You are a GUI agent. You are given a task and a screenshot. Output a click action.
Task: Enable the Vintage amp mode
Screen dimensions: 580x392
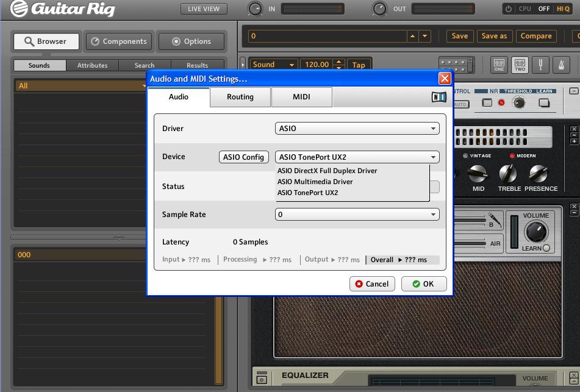pyautogui.click(x=465, y=156)
